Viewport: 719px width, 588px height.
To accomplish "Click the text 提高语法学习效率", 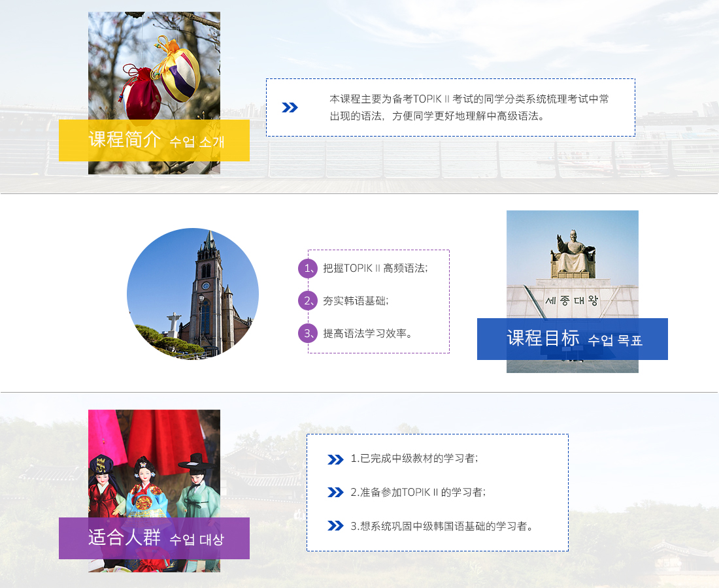I will tap(368, 333).
